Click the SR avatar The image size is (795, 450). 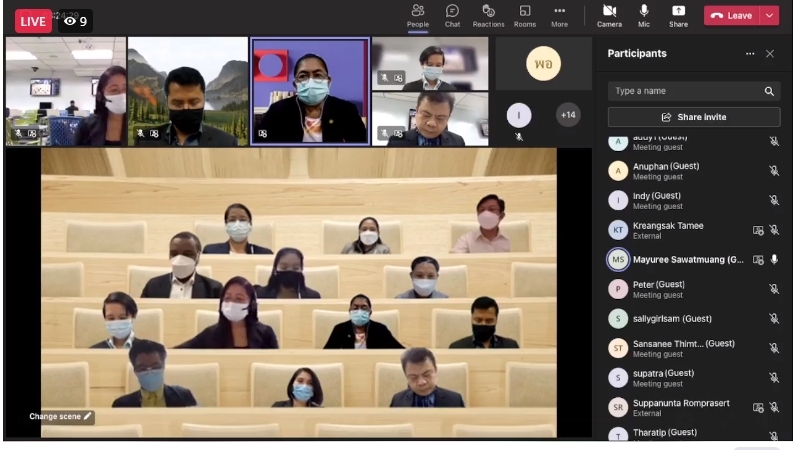tap(618, 407)
